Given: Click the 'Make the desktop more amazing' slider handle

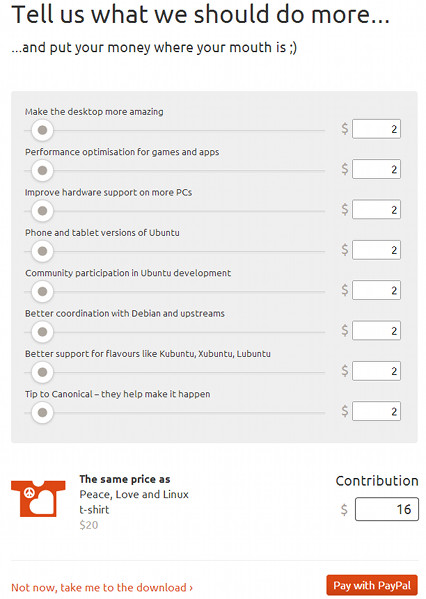Looking at the screenshot, I should [x=42, y=130].
